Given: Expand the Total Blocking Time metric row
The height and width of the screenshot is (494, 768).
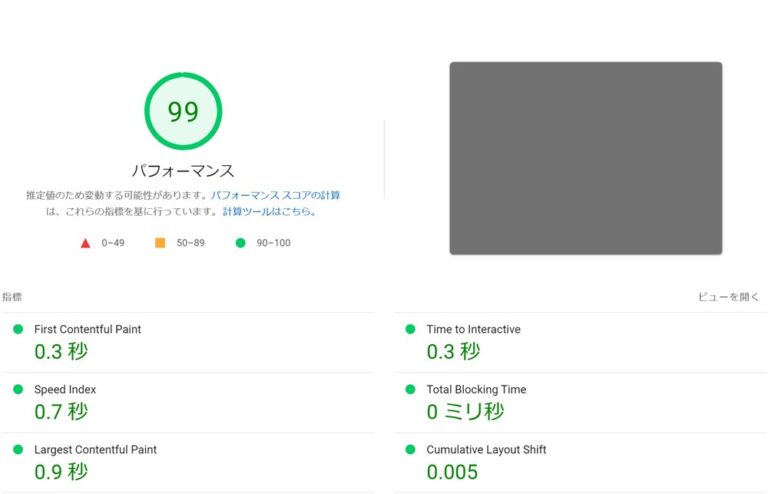Looking at the screenshot, I should pyautogui.click(x=476, y=390).
